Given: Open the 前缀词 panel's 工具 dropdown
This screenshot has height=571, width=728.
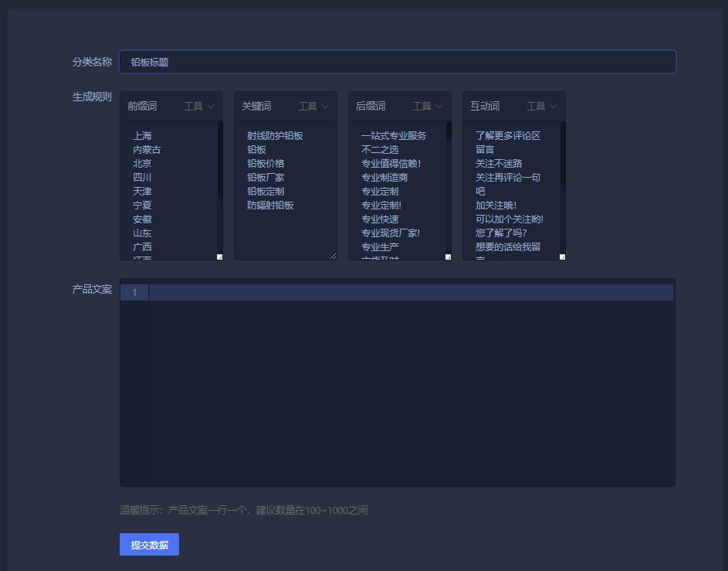Looking at the screenshot, I should tap(198, 106).
